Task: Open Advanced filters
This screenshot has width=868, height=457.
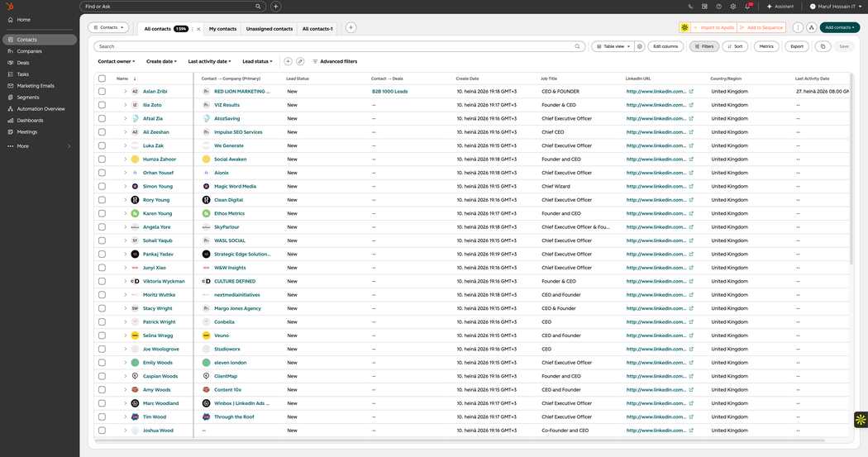Action: tap(335, 61)
